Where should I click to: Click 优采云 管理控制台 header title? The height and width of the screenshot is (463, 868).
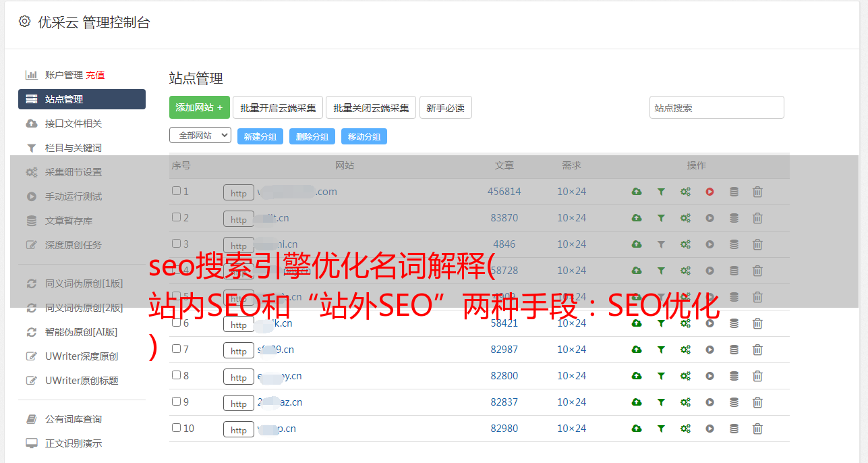pyautogui.click(x=94, y=22)
